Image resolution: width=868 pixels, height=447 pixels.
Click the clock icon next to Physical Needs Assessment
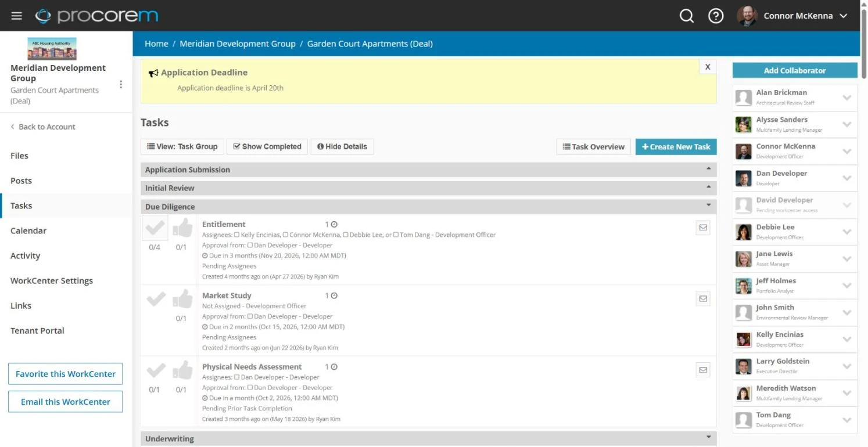334,367
